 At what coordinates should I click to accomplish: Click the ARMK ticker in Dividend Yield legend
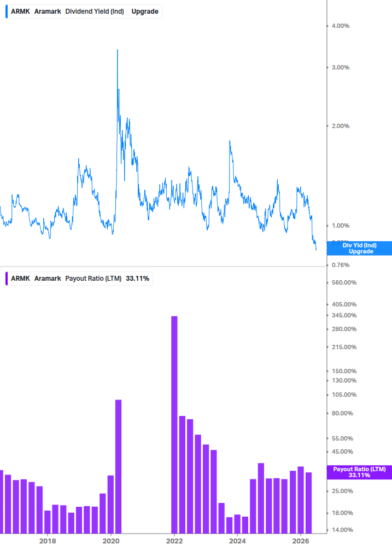[x=20, y=11]
